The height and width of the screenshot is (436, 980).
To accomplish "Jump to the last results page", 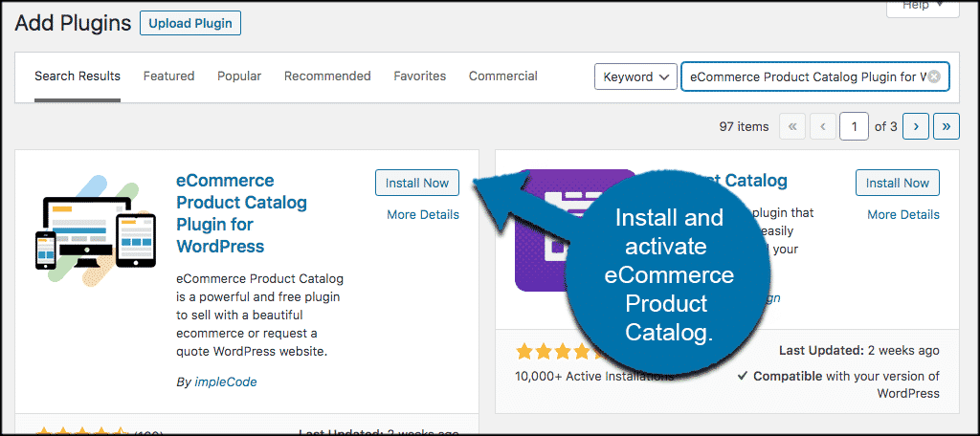I will [x=947, y=127].
